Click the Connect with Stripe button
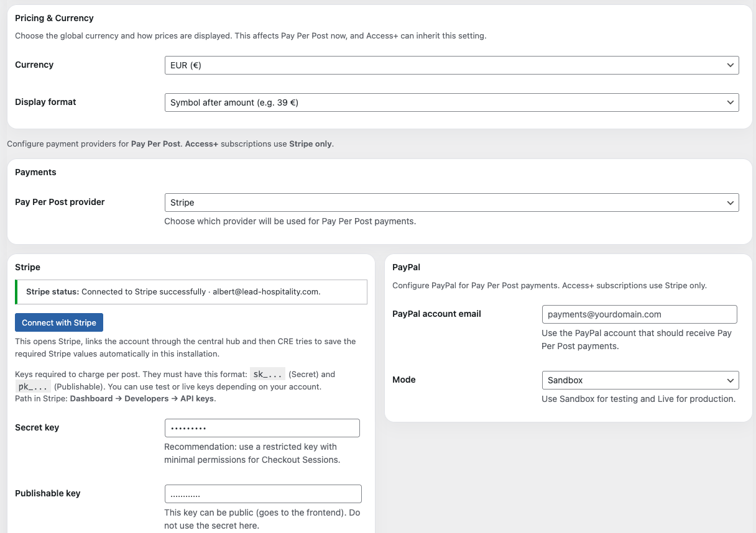 (58, 322)
